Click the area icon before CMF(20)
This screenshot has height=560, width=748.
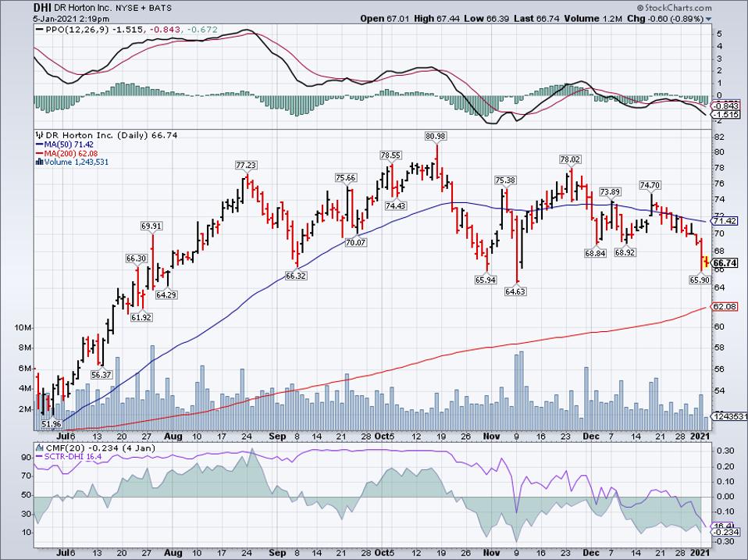39,448
